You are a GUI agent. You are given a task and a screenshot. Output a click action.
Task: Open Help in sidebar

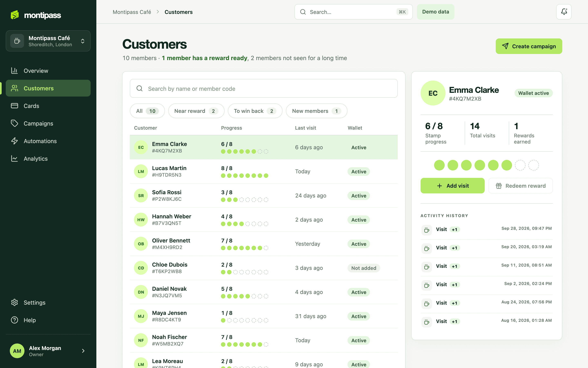(48, 320)
